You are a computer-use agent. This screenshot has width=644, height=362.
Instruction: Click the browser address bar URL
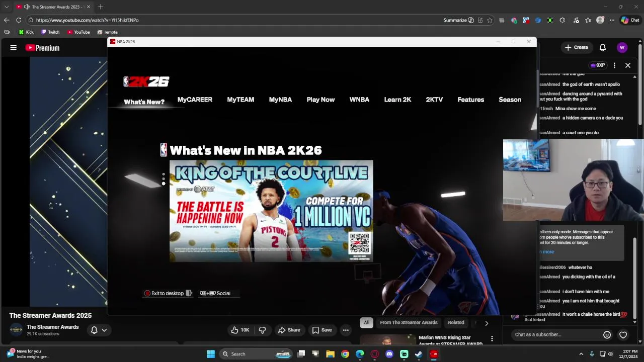point(87,20)
